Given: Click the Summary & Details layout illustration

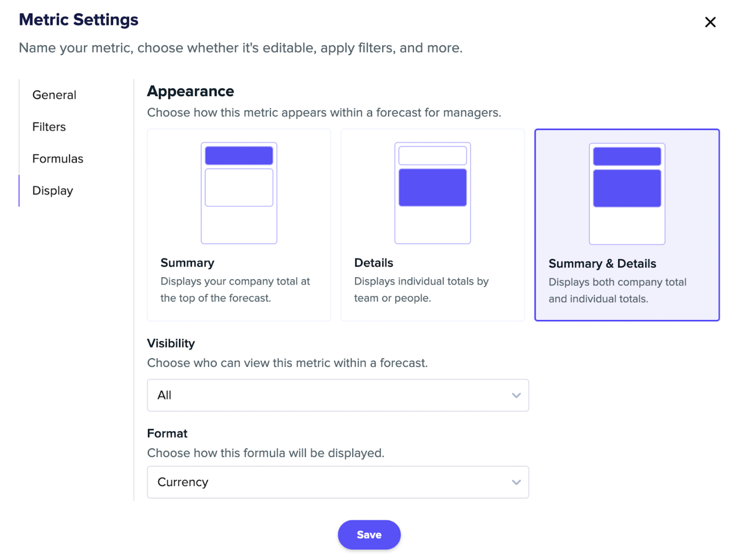Looking at the screenshot, I should (x=627, y=194).
